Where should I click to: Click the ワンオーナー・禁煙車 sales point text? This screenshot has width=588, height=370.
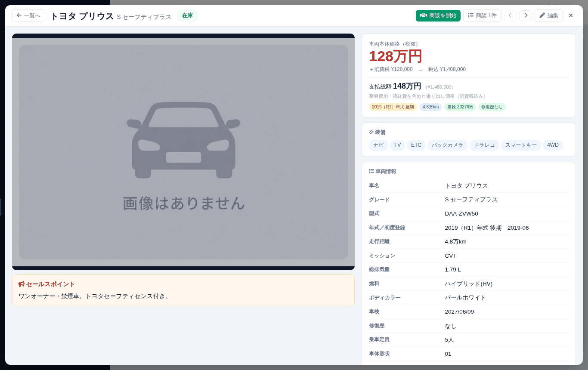tap(94, 296)
